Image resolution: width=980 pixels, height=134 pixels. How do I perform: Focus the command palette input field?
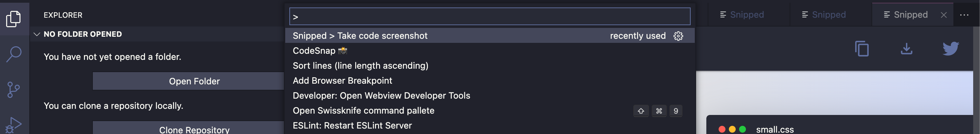(x=490, y=16)
